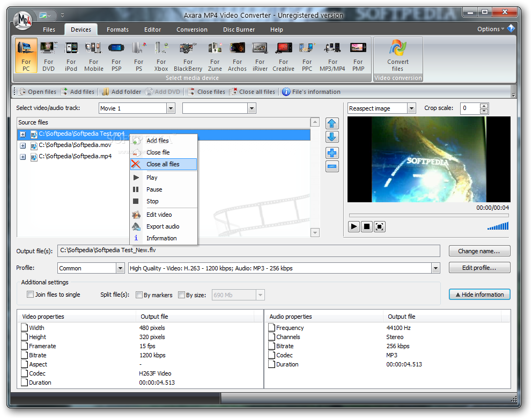The width and height of the screenshot is (532, 419).
Task: Adjust the preview volume bars
Action: click(498, 226)
